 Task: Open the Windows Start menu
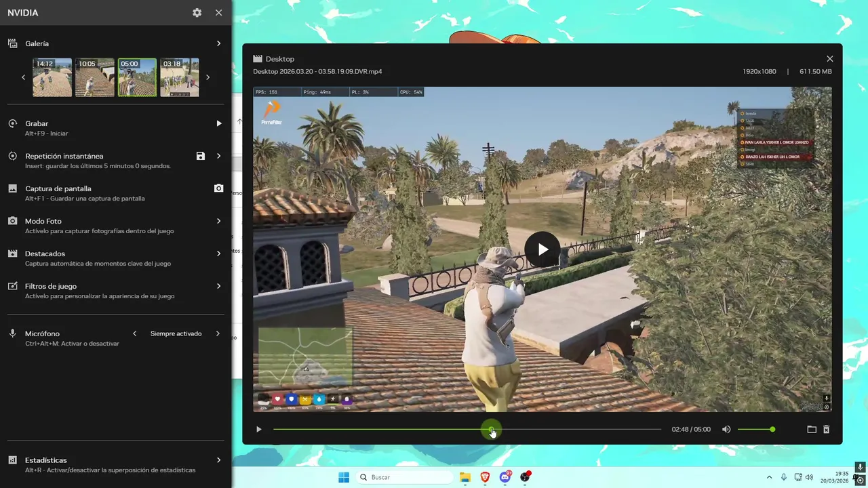[x=344, y=477]
